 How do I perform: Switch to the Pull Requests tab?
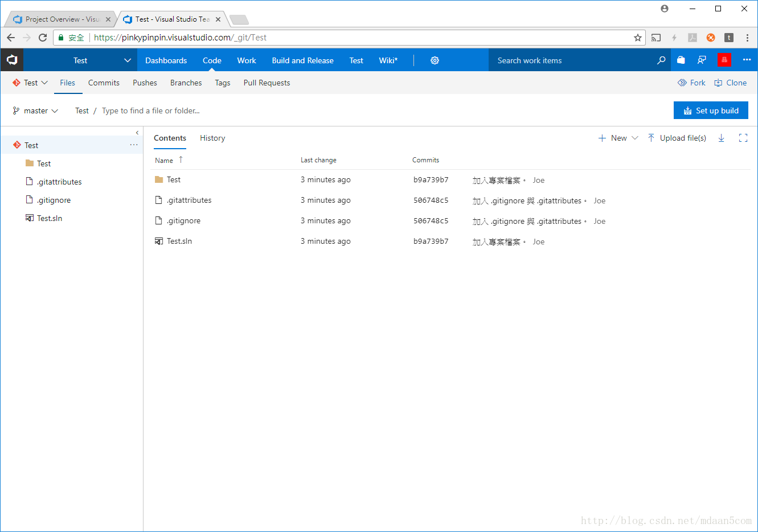point(267,83)
